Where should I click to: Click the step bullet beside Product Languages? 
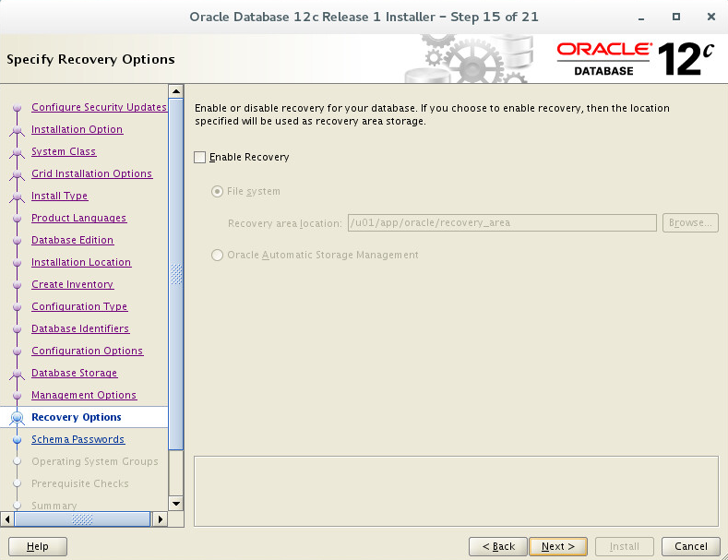(18, 219)
